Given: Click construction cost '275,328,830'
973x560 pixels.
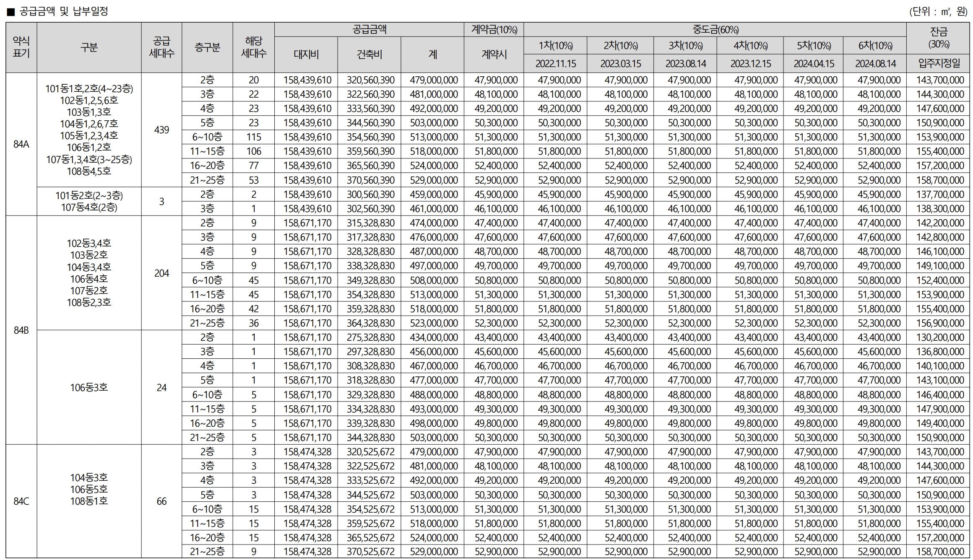Looking at the screenshot, I should point(370,337).
